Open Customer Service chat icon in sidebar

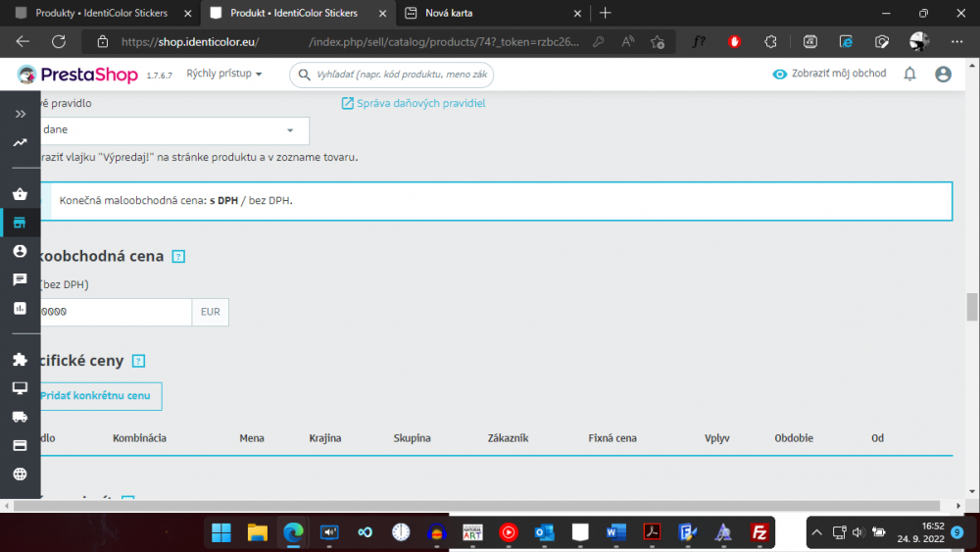[20, 279]
